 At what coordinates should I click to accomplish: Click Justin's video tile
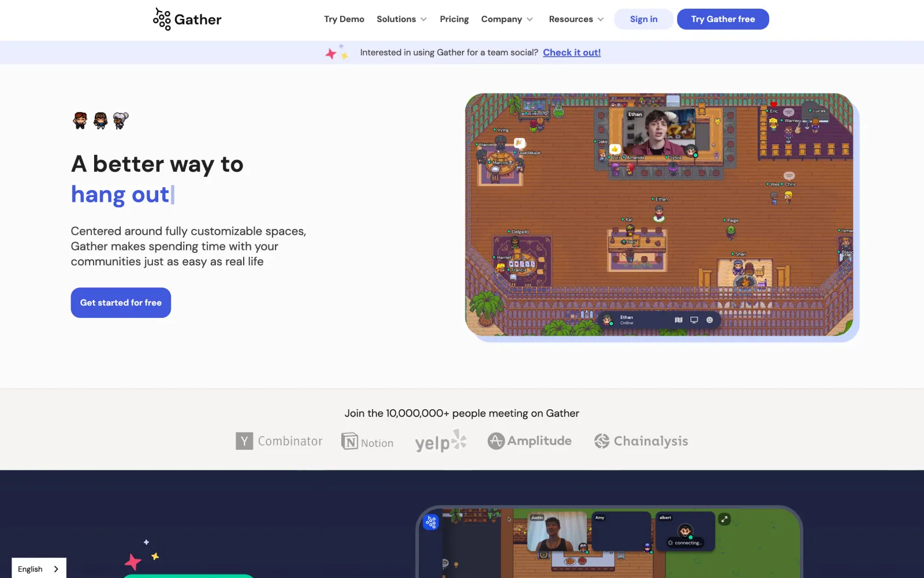pyautogui.click(x=557, y=532)
